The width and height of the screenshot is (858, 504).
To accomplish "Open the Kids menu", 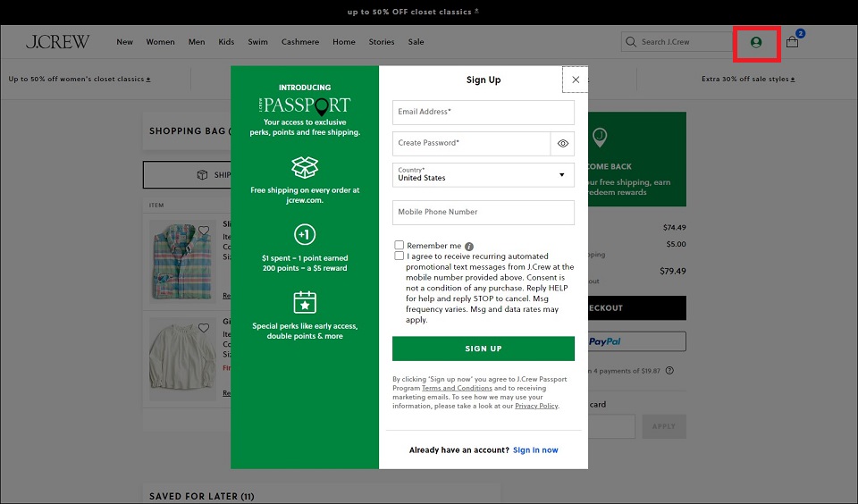I will click(x=226, y=42).
